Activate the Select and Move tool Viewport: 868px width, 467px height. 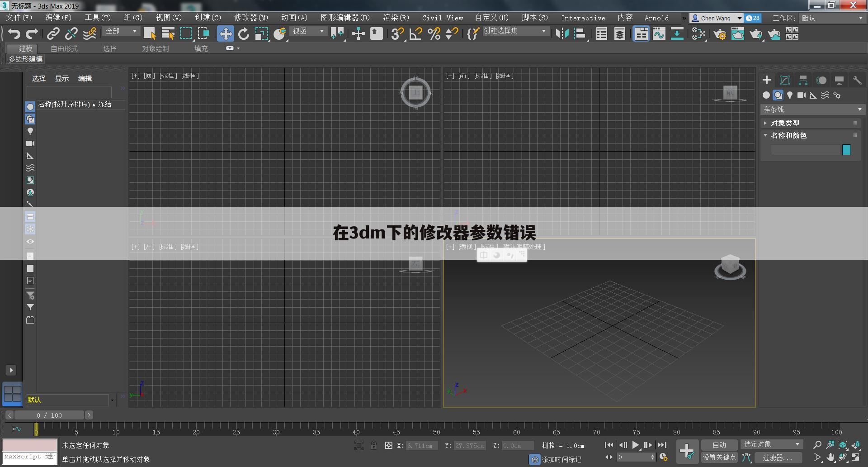(225, 33)
